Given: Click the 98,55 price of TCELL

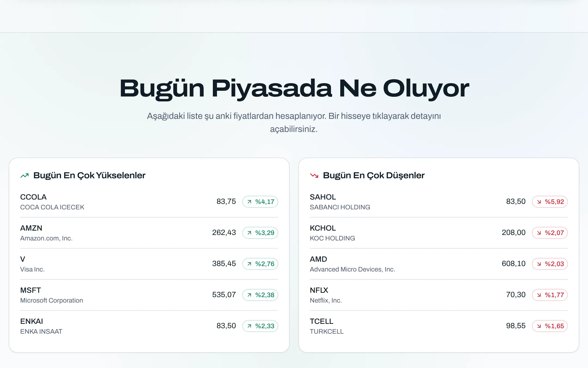Looking at the screenshot, I should coord(516,326).
